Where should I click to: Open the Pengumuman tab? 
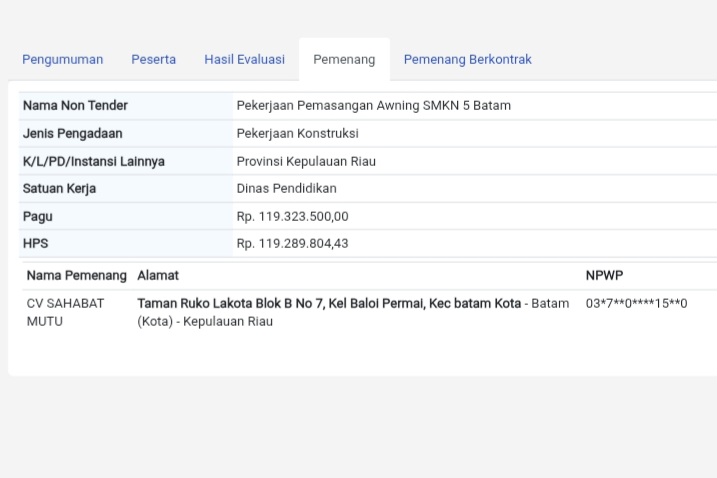[62, 60]
